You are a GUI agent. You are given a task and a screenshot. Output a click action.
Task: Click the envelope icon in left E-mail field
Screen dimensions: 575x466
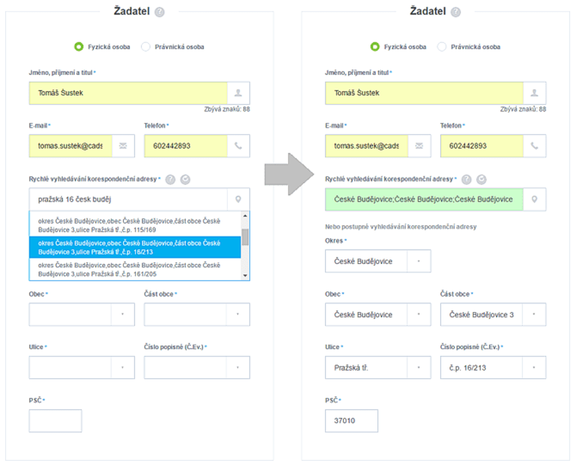(123, 146)
